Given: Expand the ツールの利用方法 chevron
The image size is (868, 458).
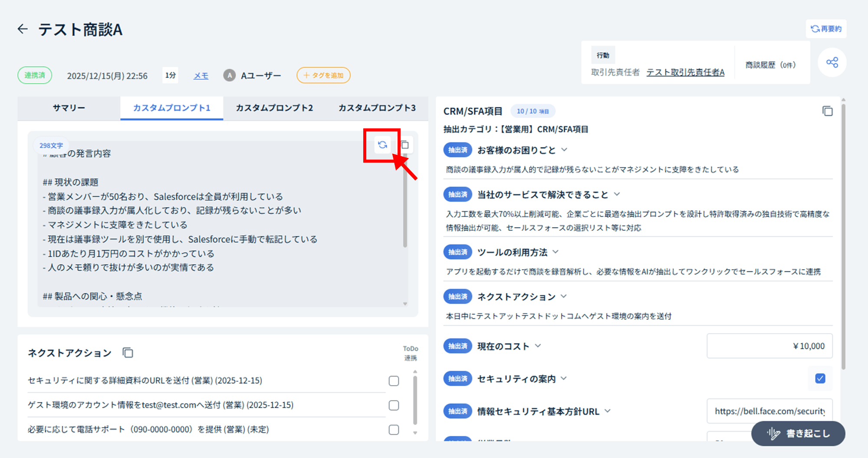Looking at the screenshot, I should pos(556,252).
